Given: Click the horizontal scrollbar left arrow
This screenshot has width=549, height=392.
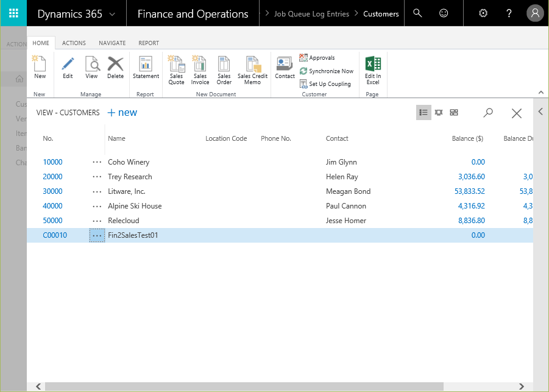Looking at the screenshot, I should (x=38, y=387).
